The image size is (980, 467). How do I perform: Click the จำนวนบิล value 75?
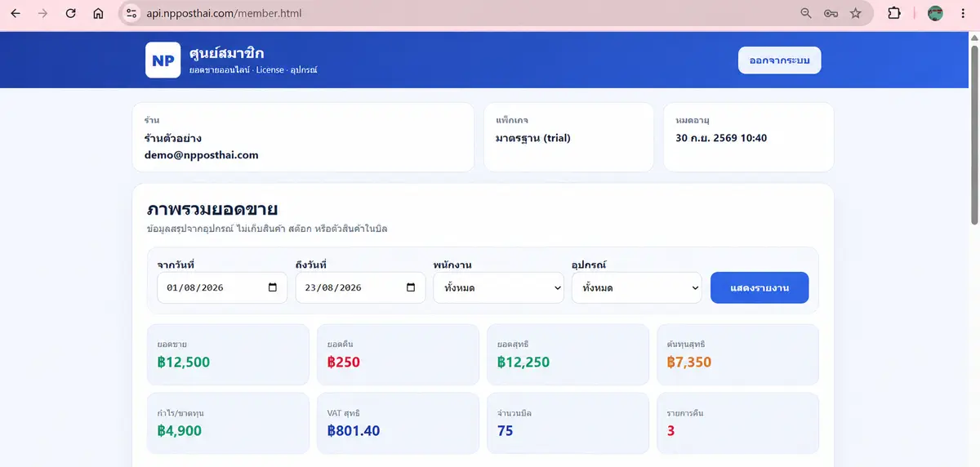click(505, 430)
